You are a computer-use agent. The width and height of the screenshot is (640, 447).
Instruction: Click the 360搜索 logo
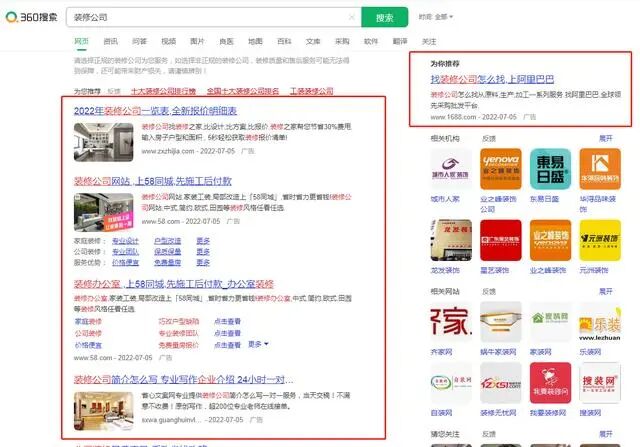tap(31, 17)
